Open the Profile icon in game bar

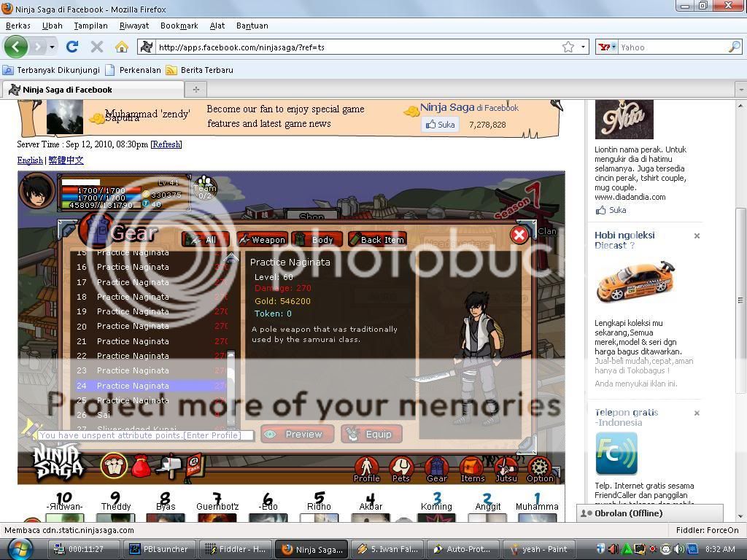pyautogui.click(x=366, y=469)
